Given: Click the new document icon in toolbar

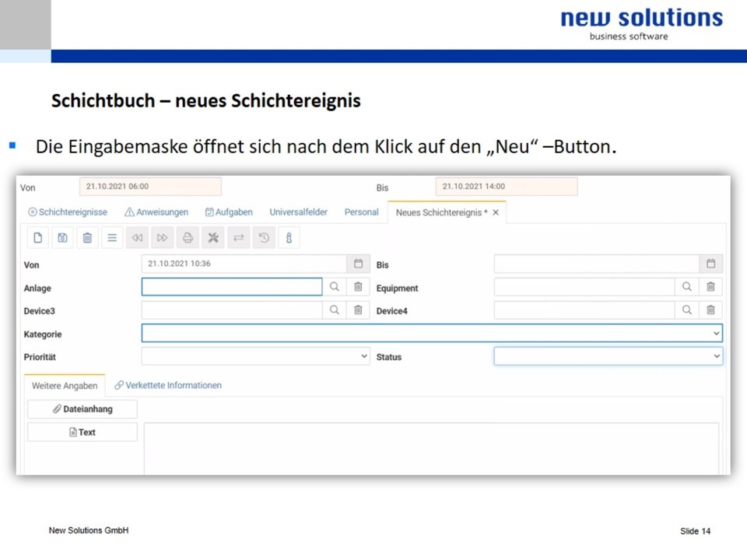Looking at the screenshot, I should 37,238.
